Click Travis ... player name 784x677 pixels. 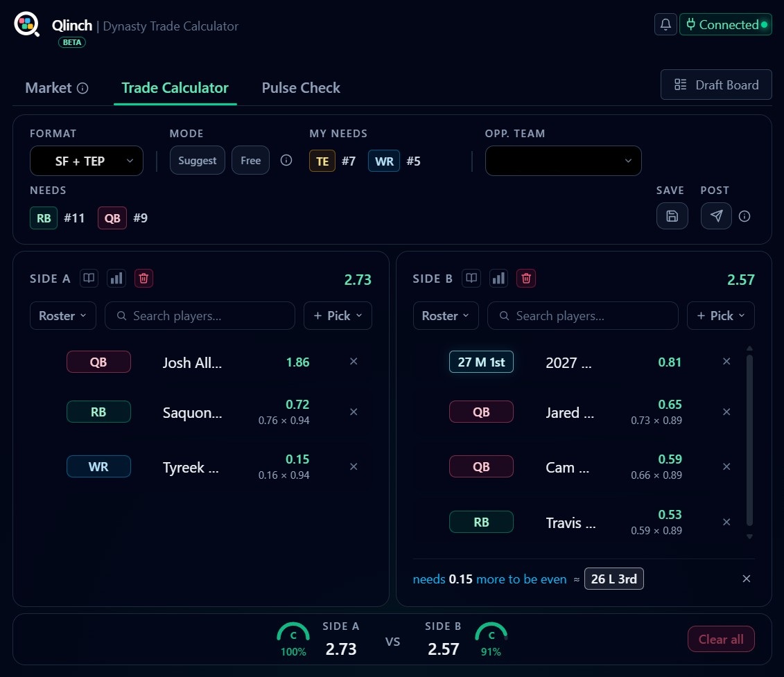tap(570, 523)
